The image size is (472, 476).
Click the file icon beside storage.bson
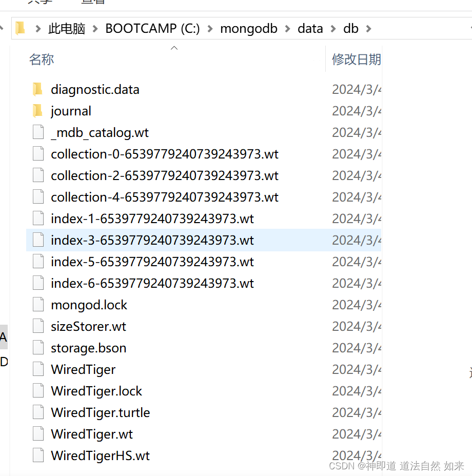click(38, 347)
